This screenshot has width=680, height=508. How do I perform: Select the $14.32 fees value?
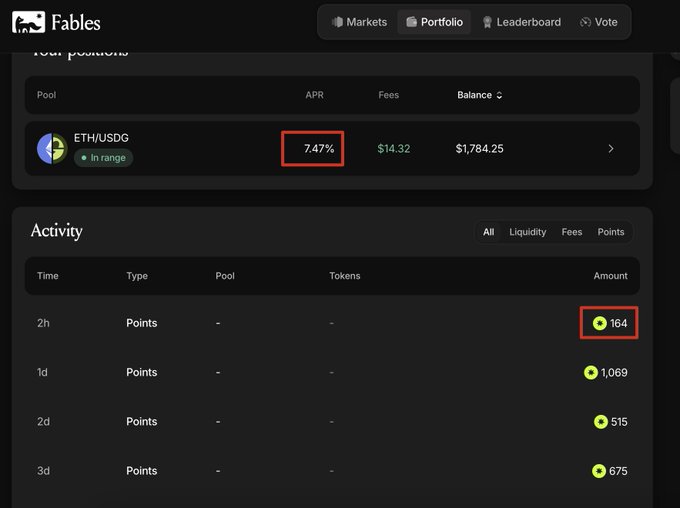(393, 148)
